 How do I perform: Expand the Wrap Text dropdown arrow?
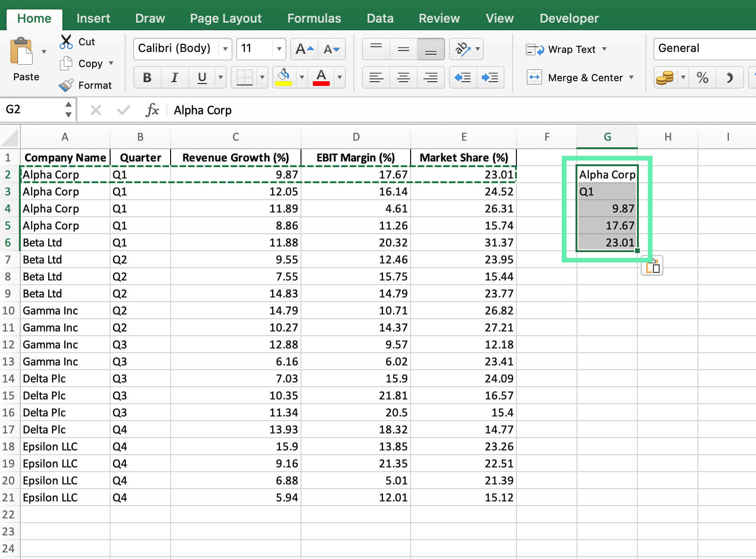[604, 49]
